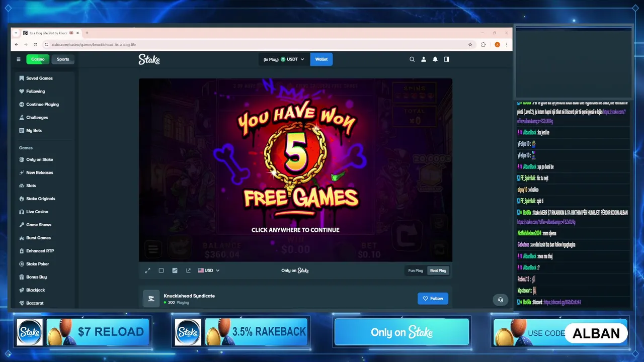Image resolution: width=644 pixels, height=362 pixels.
Task: Click the Stake logo
Action: [x=149, y=59]
